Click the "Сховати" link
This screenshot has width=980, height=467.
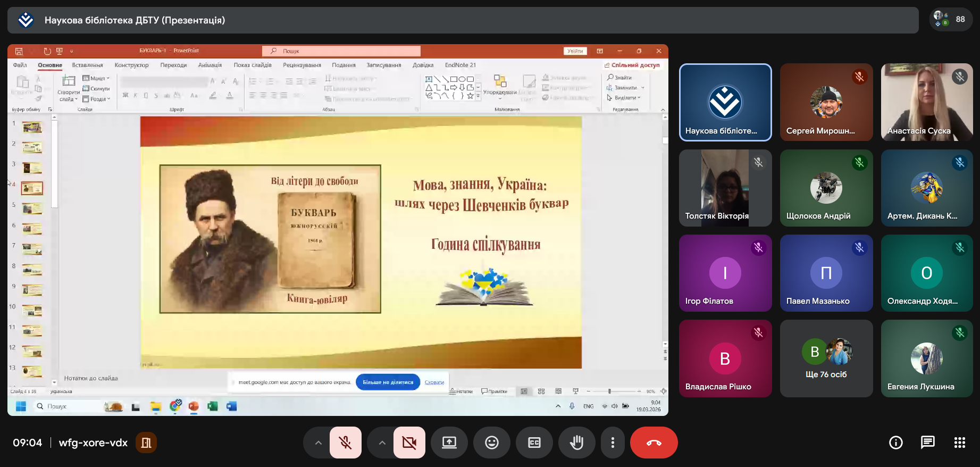(x=434, y=382)
